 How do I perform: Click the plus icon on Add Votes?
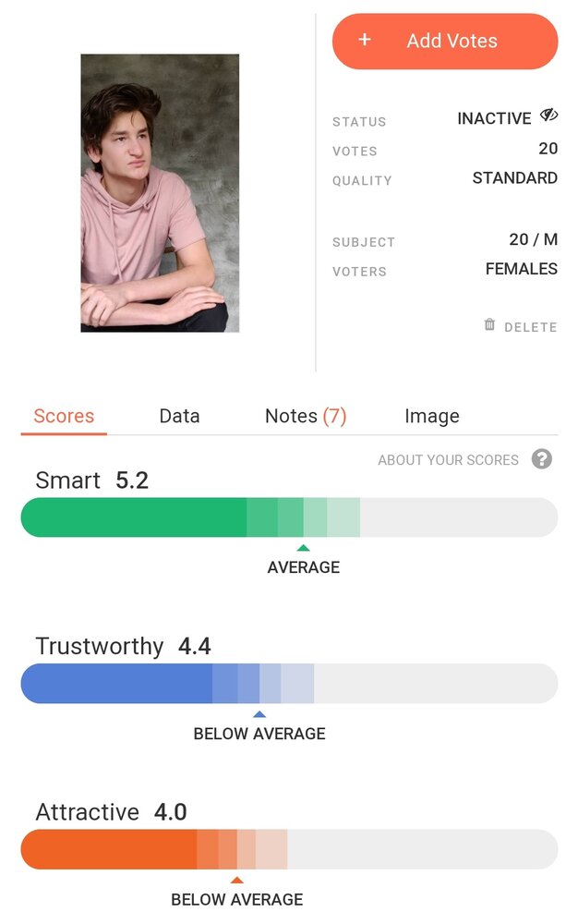point(365,40)
